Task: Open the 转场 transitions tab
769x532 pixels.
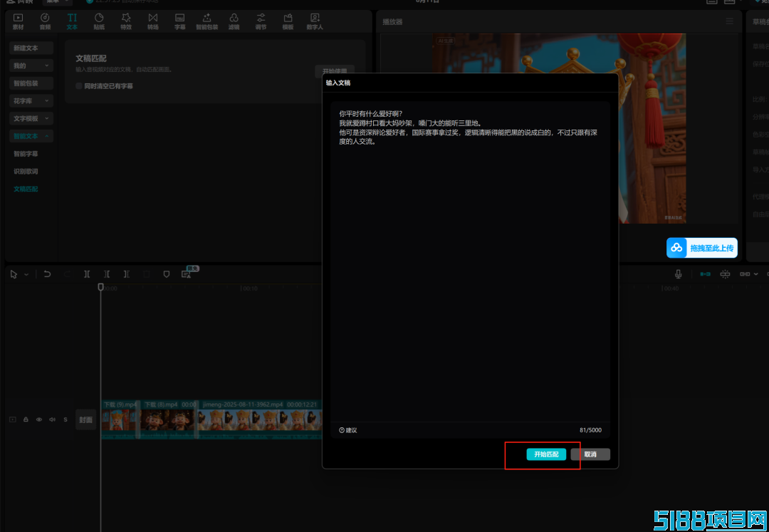Action: click(153, 22)
